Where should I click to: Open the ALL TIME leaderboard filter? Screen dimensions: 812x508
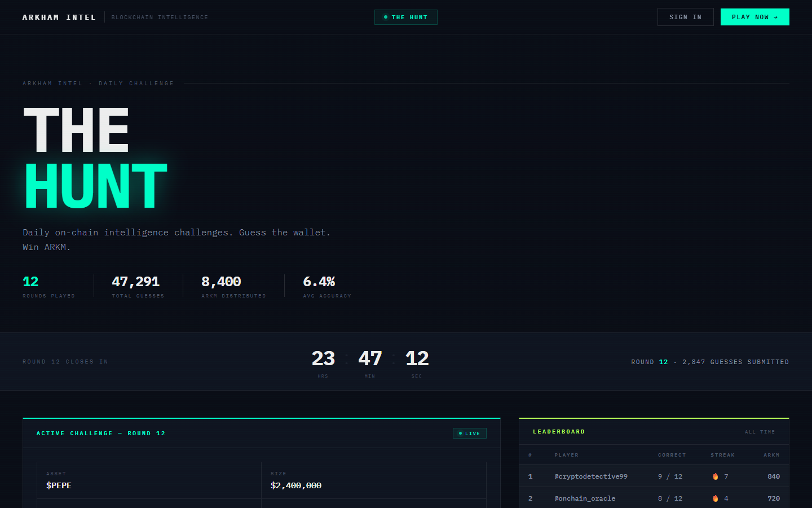(760, 432)
